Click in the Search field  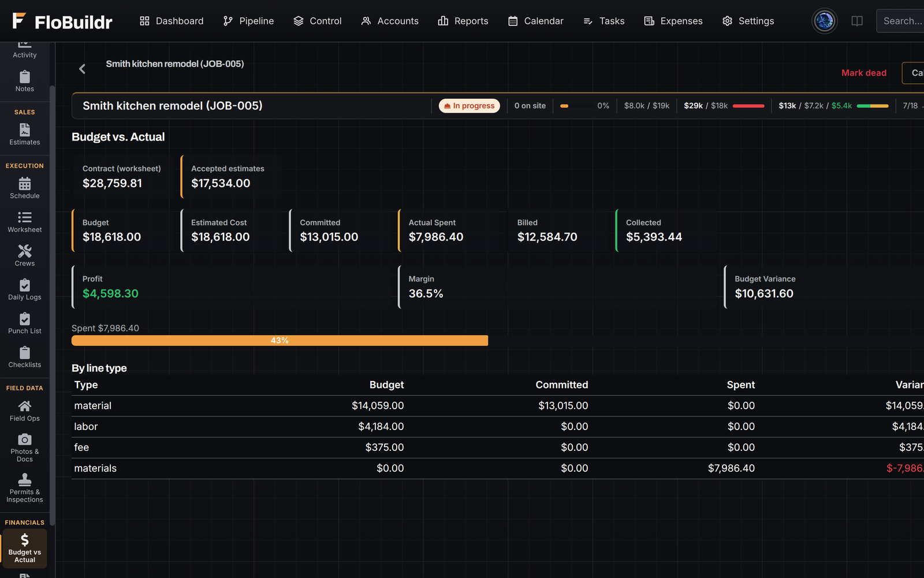pos(901,21)
